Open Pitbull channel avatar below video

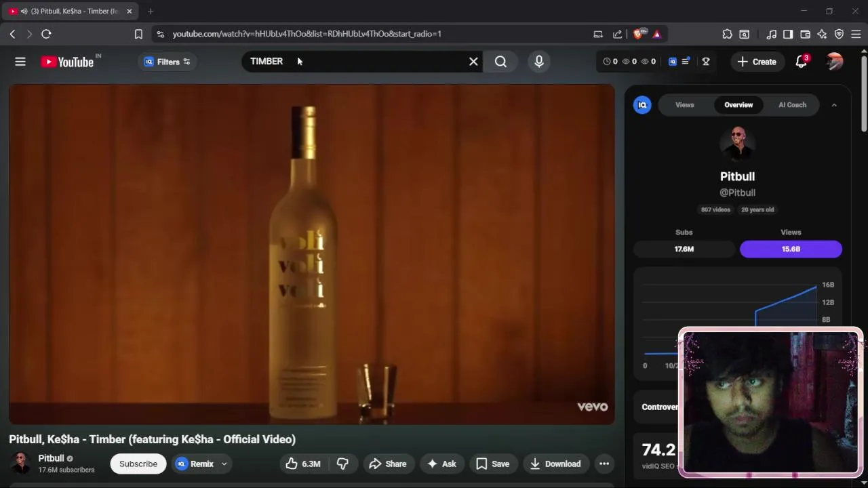click(x=20, y=464)
